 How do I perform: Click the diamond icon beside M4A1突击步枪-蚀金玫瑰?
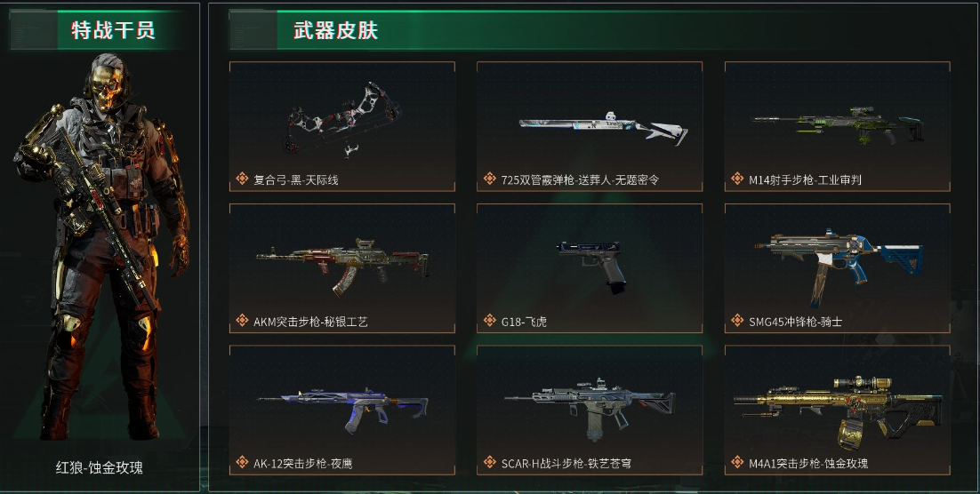(x=737, y=463)
